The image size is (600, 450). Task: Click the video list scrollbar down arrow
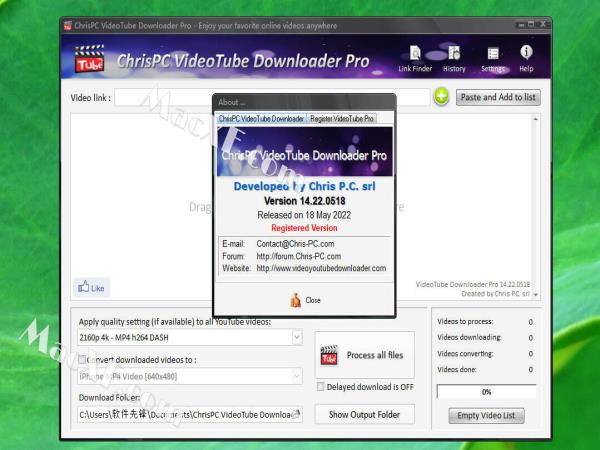[536, 295]
